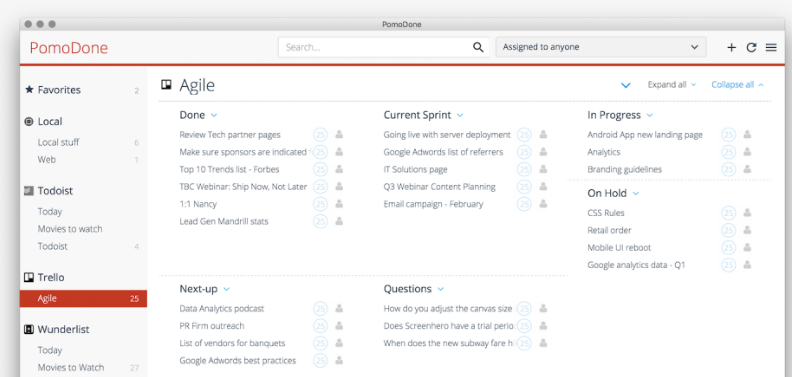Screen dimensions: 792x377
Task: Collapse the On Hold list chevron
Action: point(635,194)
